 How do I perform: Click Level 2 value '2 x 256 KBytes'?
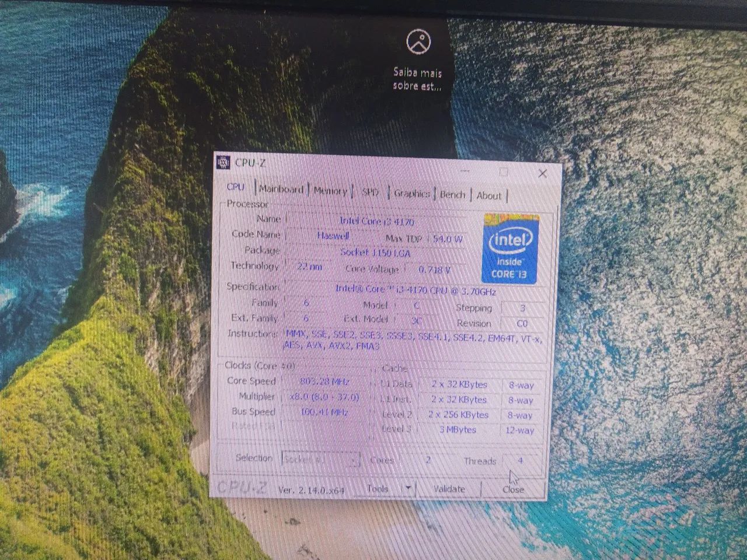(459, 415)
